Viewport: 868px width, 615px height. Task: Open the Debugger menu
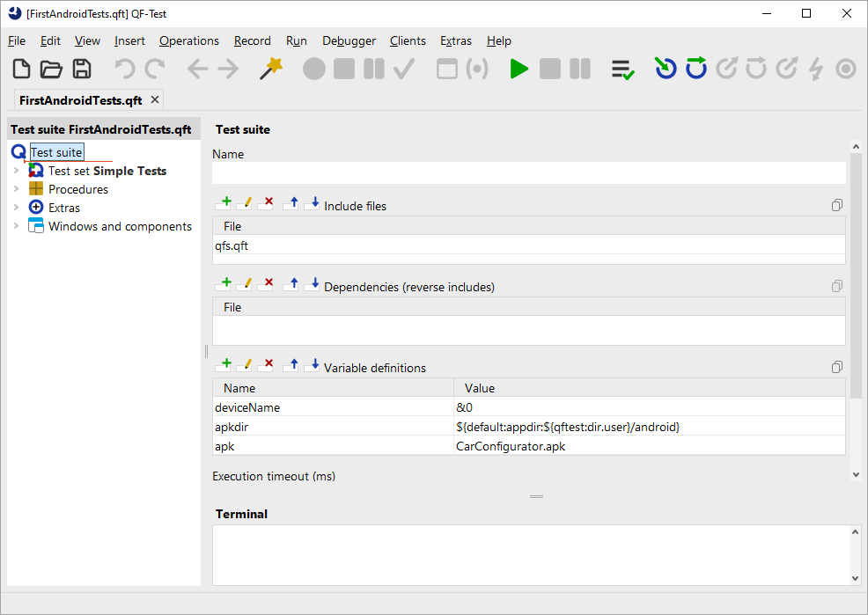point(349,40)
